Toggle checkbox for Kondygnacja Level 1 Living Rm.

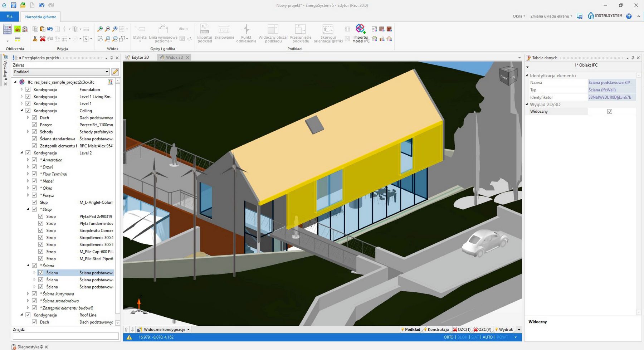pos(28,97)
